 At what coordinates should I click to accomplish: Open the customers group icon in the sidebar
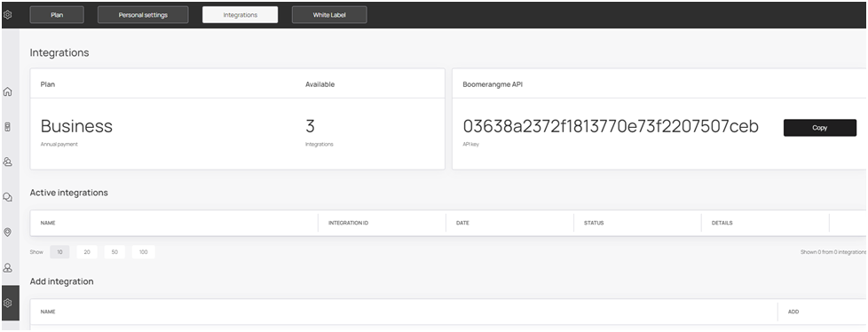pos(8,162)
